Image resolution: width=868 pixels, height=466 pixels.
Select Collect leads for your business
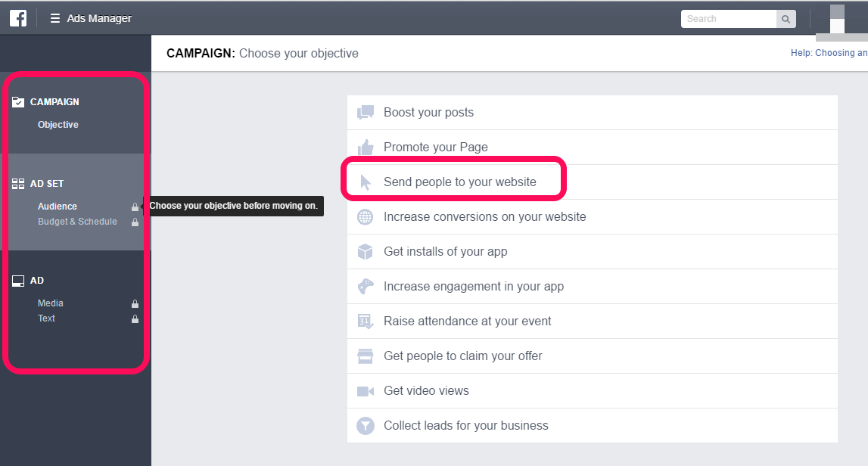pyautogui.click(x=593, y=426)
